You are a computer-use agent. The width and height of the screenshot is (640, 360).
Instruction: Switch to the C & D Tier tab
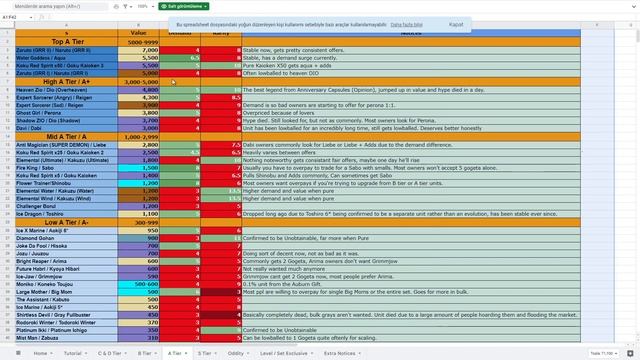click(109, 353)
